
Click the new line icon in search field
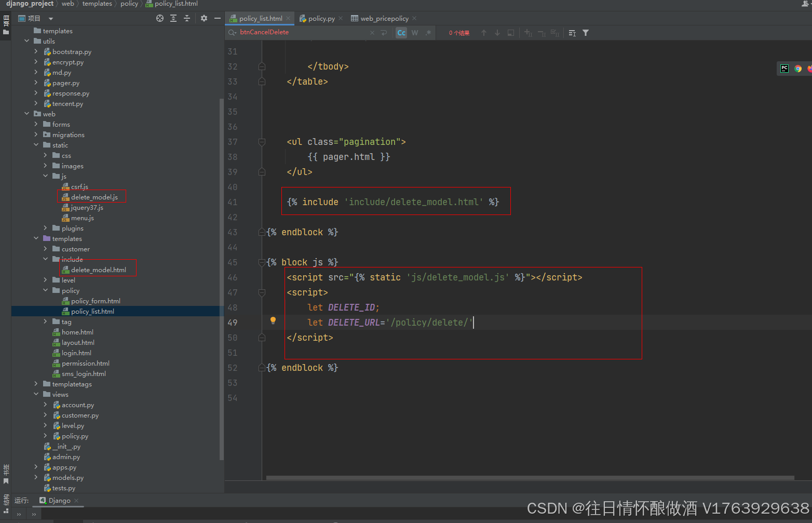tap(384, 33)
